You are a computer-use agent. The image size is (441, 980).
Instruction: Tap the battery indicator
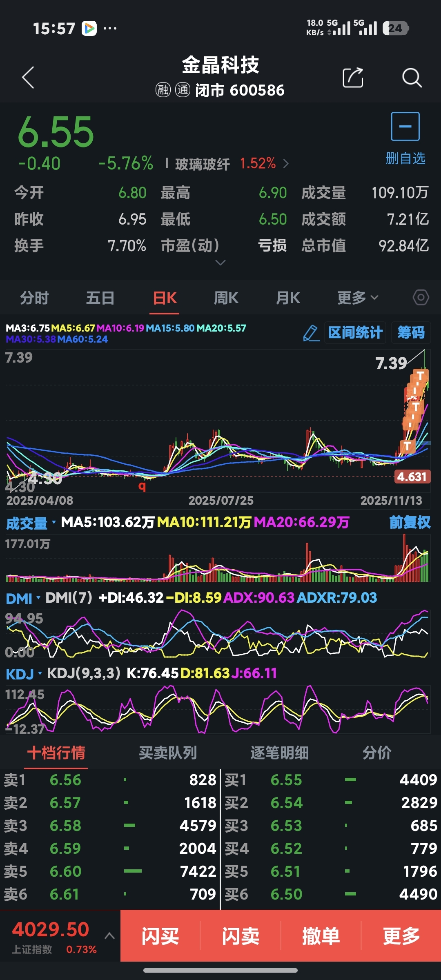pos(395,28)
